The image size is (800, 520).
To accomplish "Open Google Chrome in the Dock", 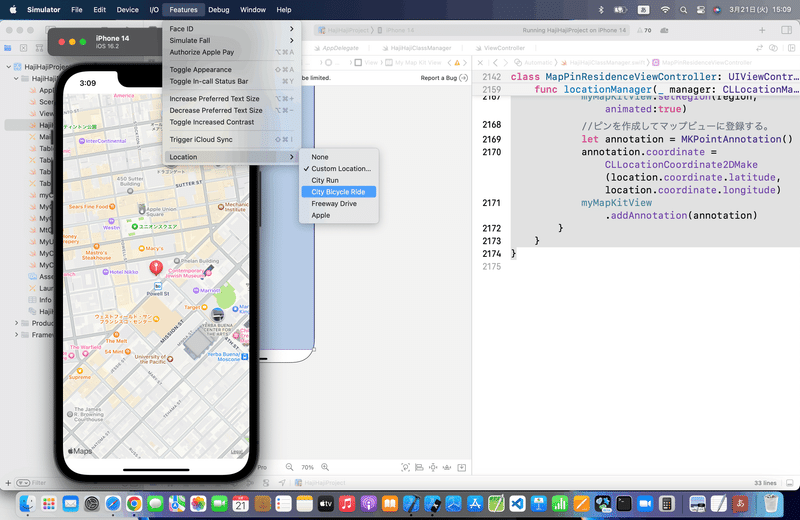I will (134, 504).
